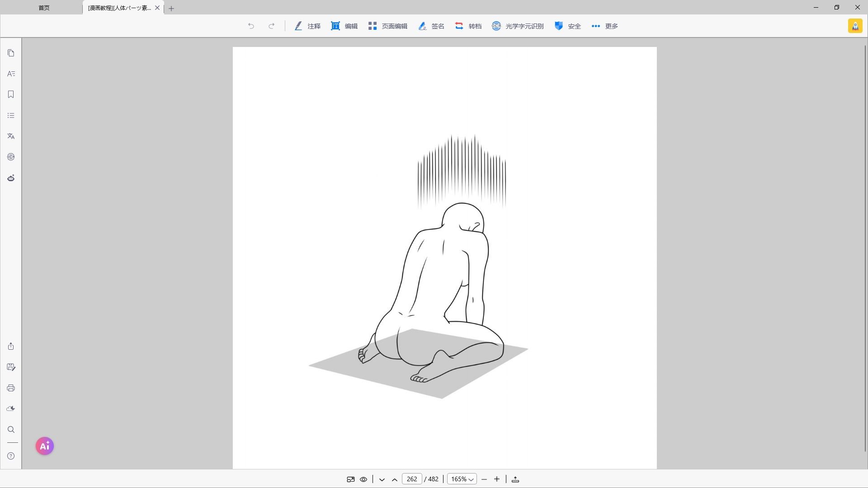Open 光学字元识别 OCR tool

click(518, 26)
